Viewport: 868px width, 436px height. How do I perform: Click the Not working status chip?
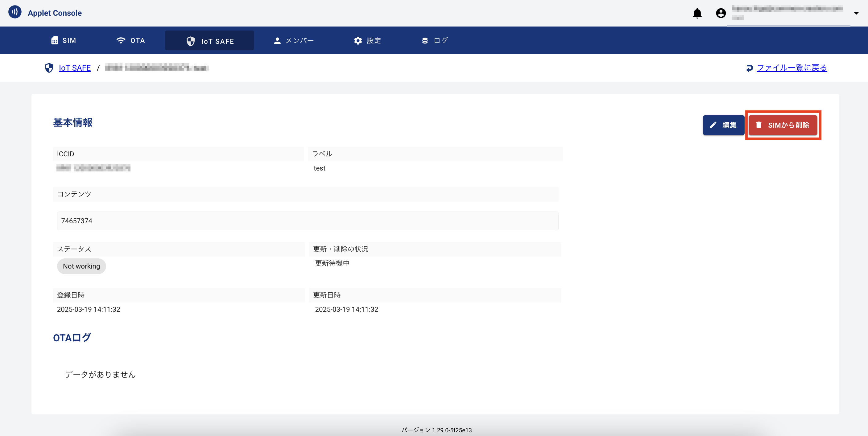click(x=81, y=266)
